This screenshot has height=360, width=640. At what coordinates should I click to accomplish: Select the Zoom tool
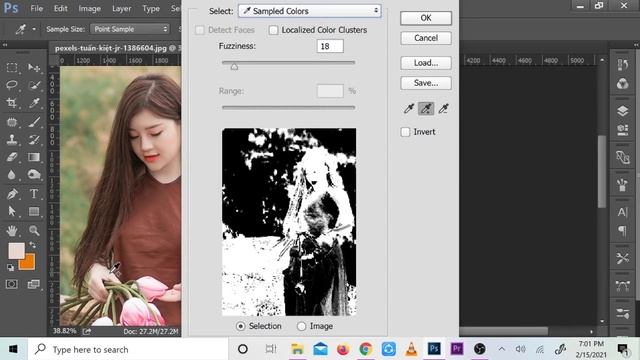(34, 231)
